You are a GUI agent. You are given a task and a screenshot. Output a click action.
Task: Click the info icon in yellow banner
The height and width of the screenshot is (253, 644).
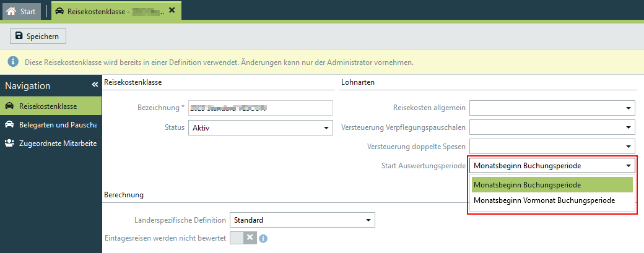tap(12, 62)
